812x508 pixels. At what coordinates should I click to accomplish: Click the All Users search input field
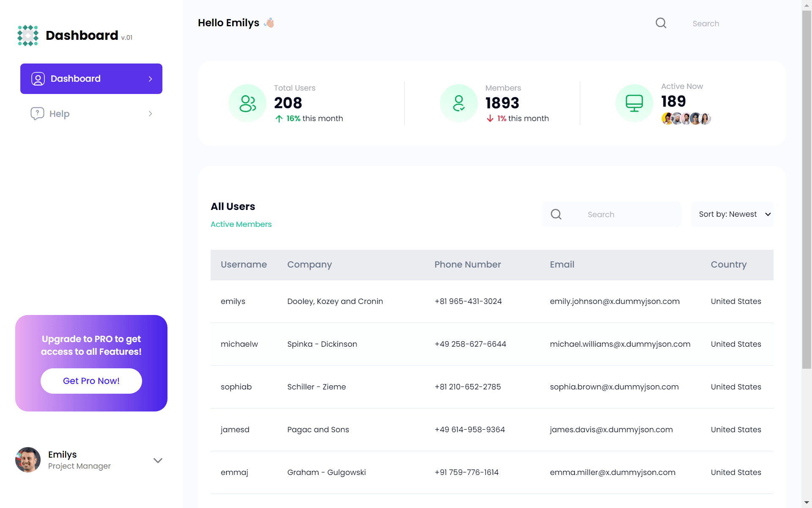click(x=626, y=214)
